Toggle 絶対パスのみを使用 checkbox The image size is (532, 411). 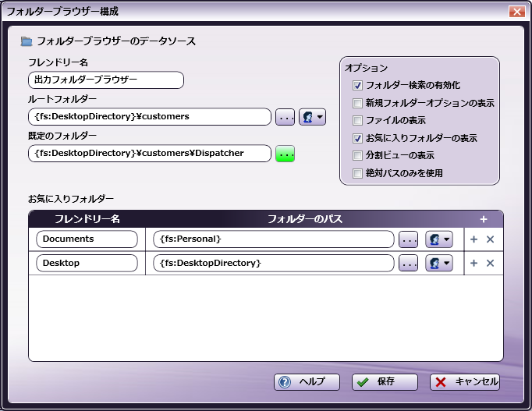[x=357, y=173]
